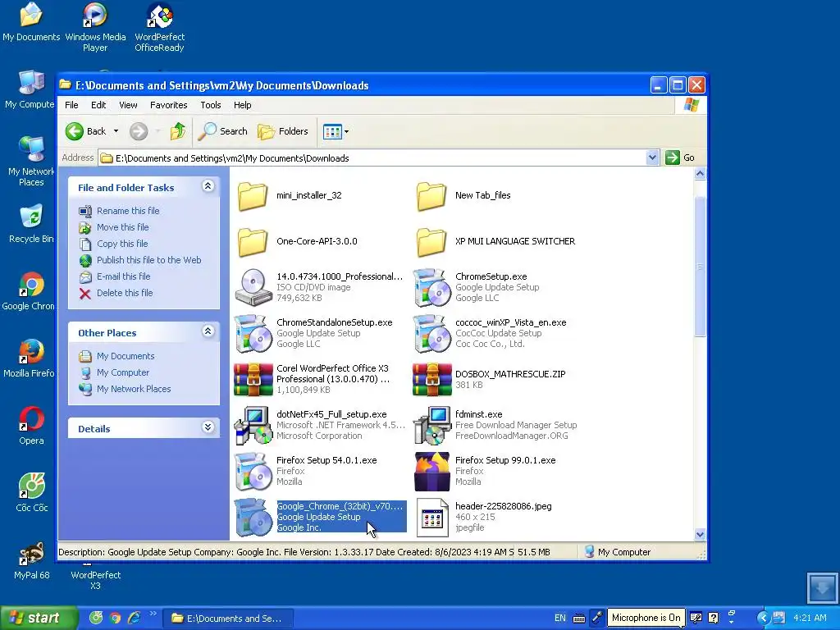Select the Firefox Setup 99.0.1.exe icon
Viewport: 840px width, 630px height.
pos(431,472)
